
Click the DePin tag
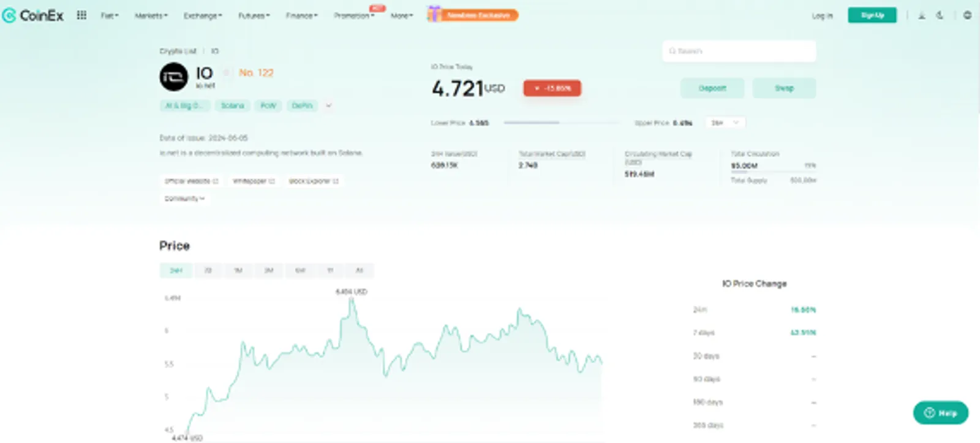(x=302, y=105)
